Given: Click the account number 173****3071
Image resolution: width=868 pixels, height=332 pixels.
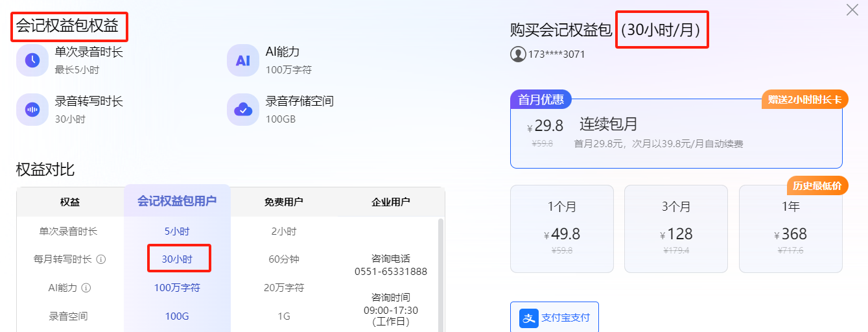Looking at the screenshot, I should [557, 54].
